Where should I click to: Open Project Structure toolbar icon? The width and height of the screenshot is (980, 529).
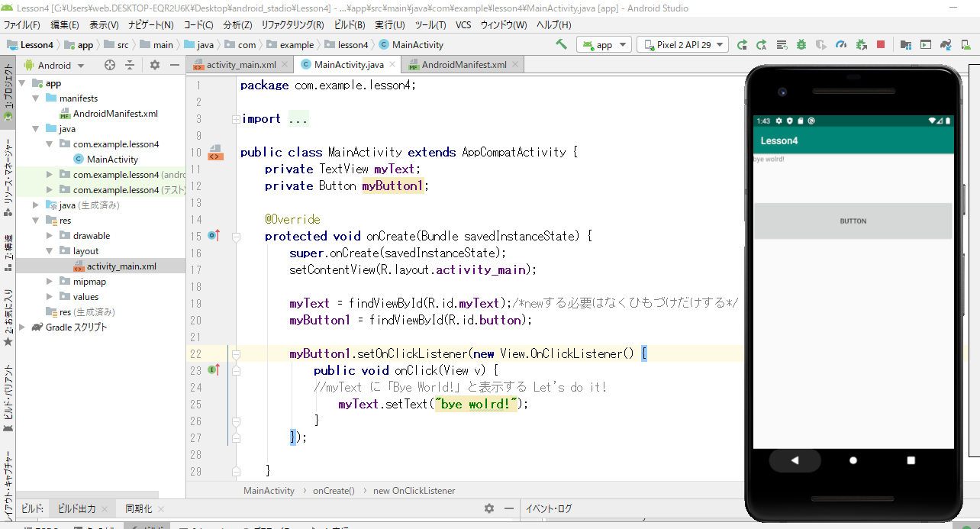click(x=905, y=44)
